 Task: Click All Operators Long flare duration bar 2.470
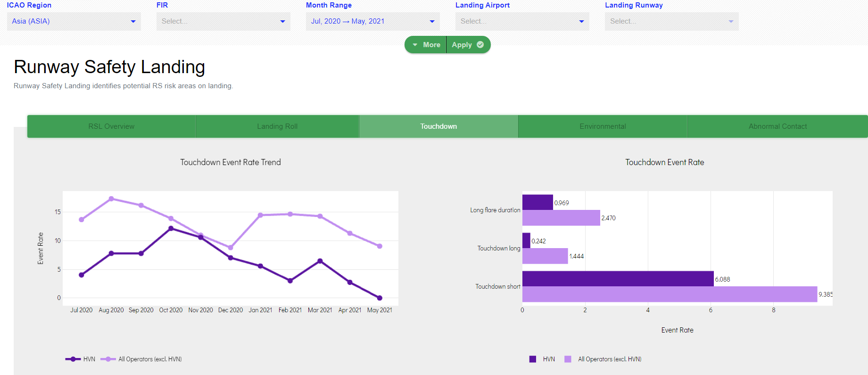pos(561,218)
